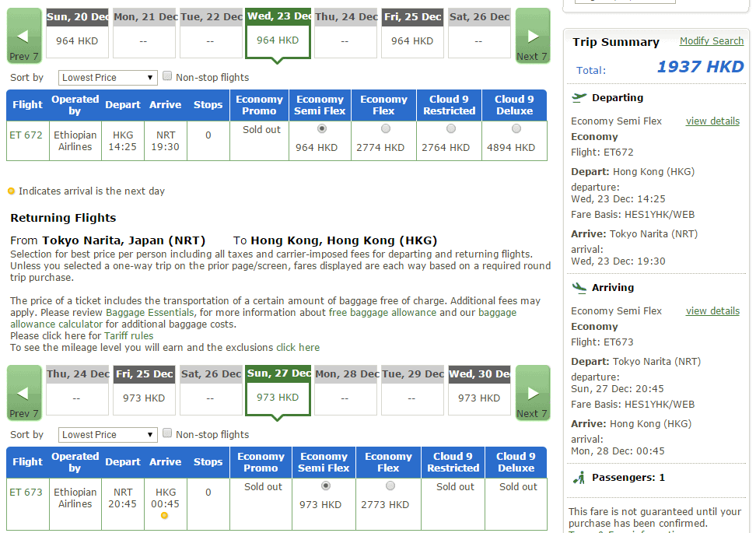Click the arriving airplane icon in Trip Summary
Screen dimensions: 756x533
tap(579, 287)
